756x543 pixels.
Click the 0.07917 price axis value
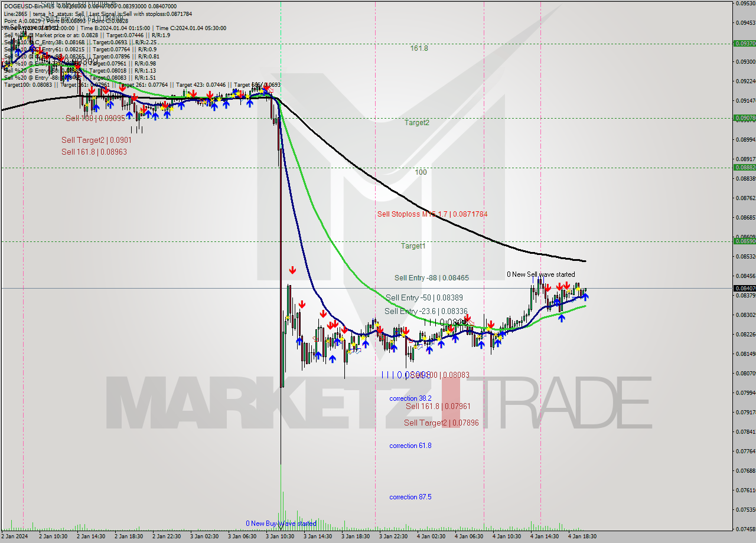point(745,412)
